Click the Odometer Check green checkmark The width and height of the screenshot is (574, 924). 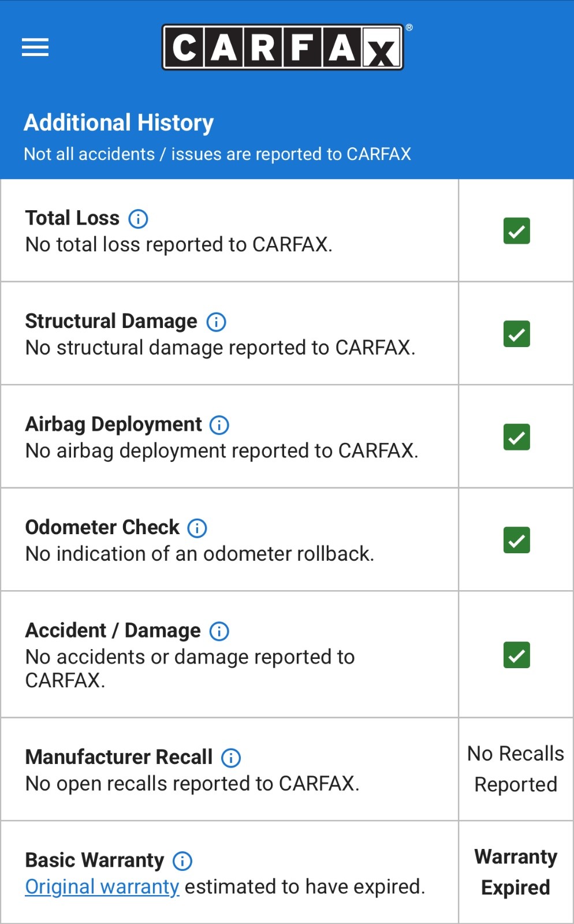pyautogui.click(x=516, y=540)
